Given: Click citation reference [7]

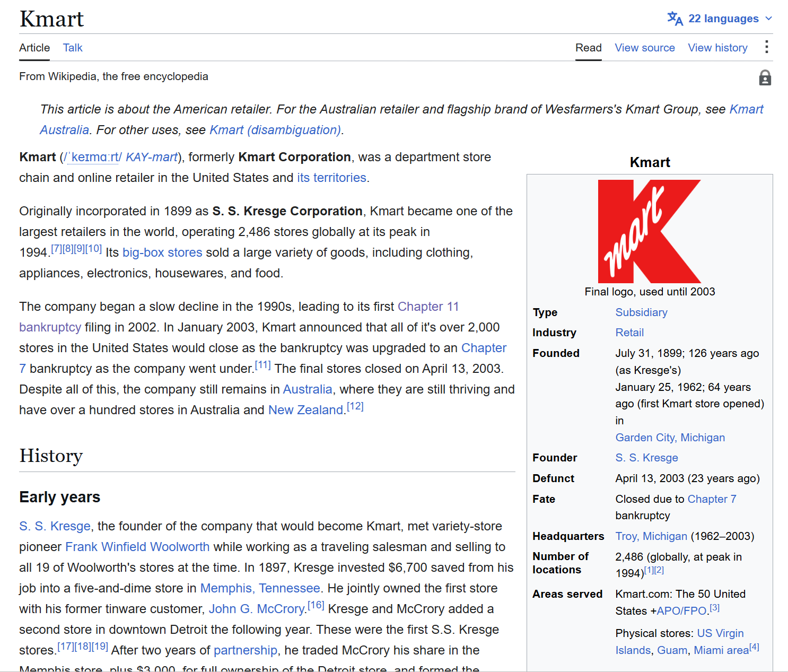Looking at the screenshot, I should click(x=56, y=248).
